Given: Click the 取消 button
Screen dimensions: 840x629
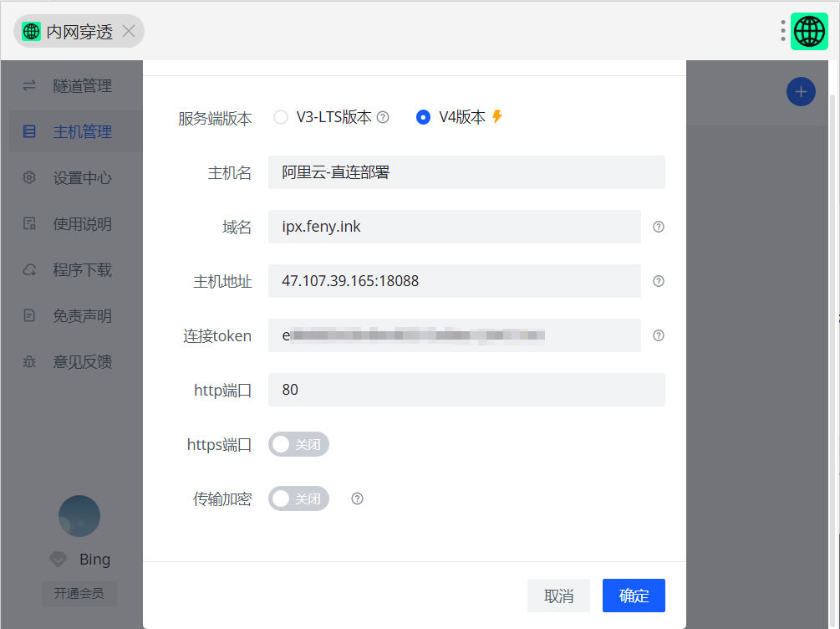Looking at the screenshot, I should tap(558, 596).
